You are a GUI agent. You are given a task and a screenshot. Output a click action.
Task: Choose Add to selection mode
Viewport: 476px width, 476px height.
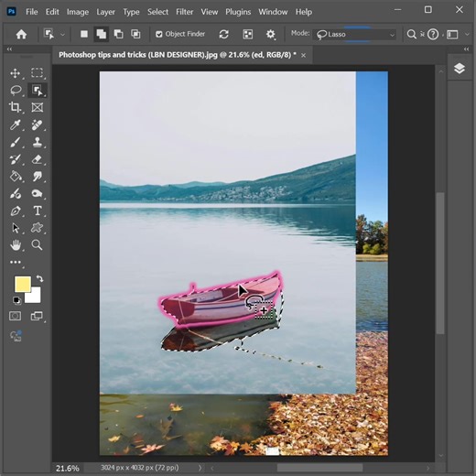pos(101,34)
